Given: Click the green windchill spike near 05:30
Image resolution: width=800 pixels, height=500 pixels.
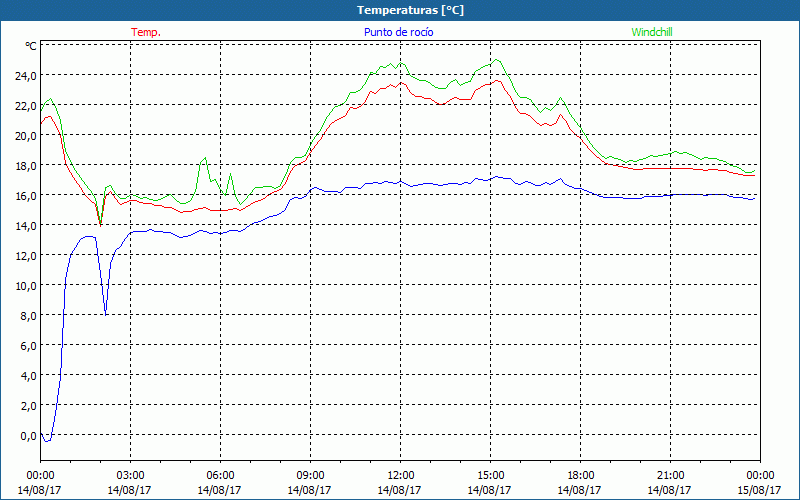Looking at the screenshot, I should pos(205,158).
